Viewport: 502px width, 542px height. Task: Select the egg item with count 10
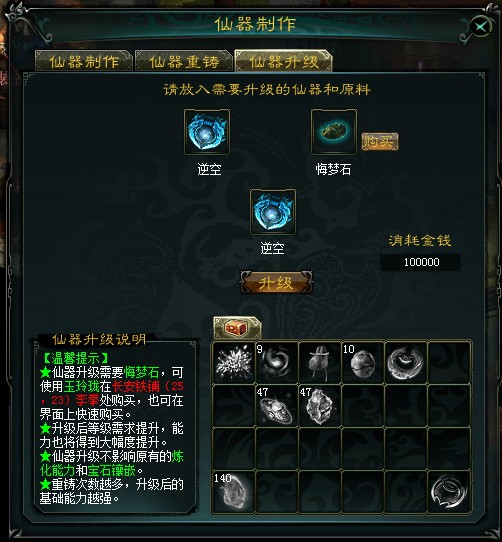tap(363, 362)
